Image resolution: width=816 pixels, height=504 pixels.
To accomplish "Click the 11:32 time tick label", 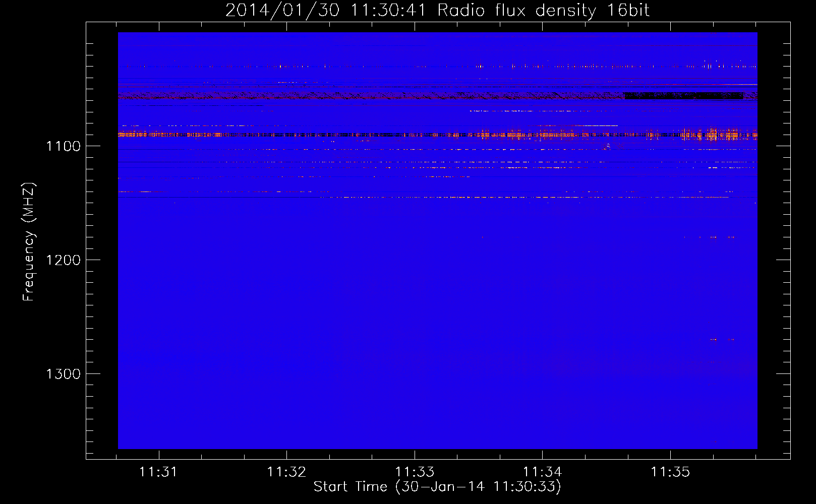I will pos(286,472).
